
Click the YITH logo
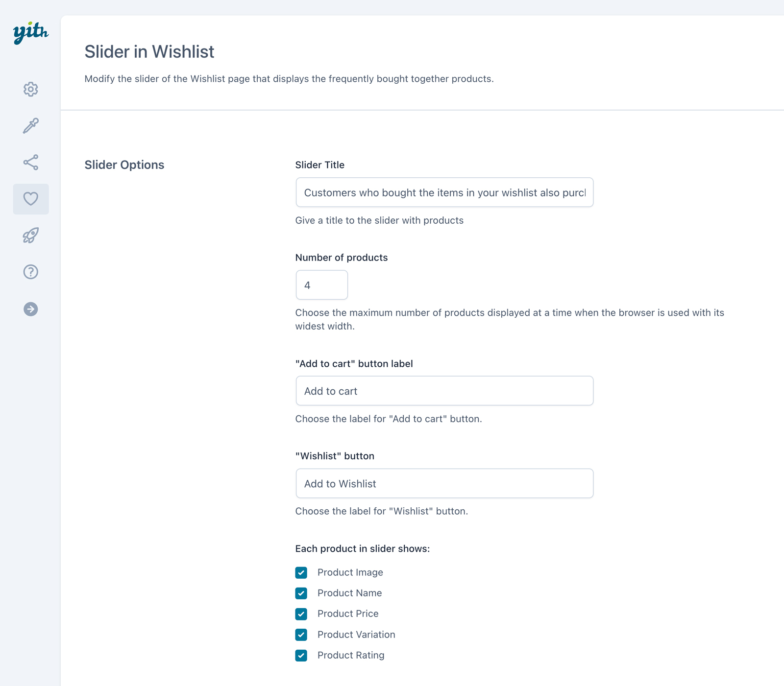(30, 33)
